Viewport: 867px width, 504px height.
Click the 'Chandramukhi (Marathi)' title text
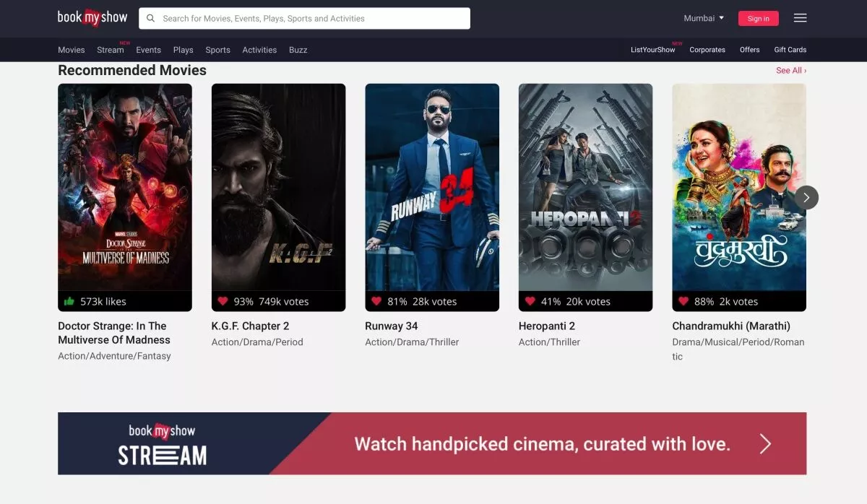(731, 326)
